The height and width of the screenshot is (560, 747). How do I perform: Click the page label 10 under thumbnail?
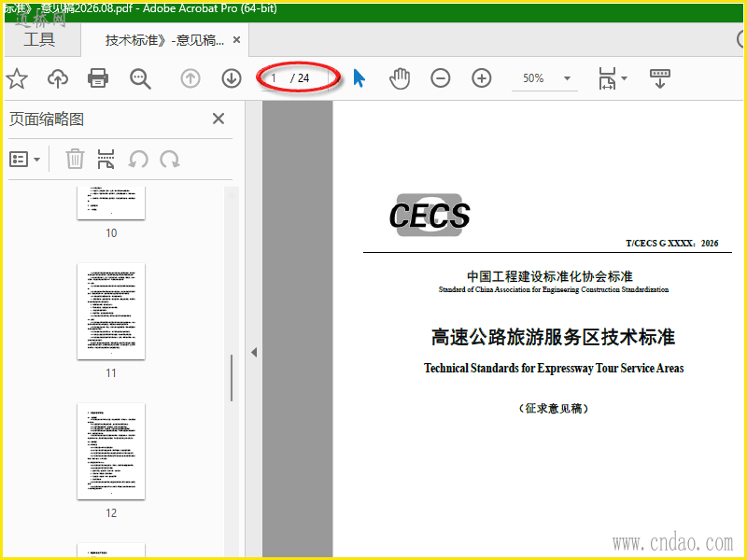point(111,232)
